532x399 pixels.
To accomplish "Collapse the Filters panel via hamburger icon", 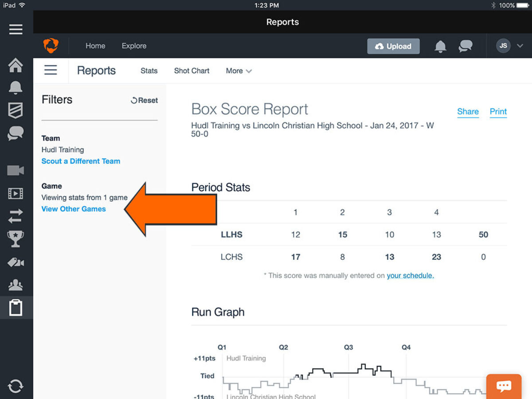I will (51, 70).
